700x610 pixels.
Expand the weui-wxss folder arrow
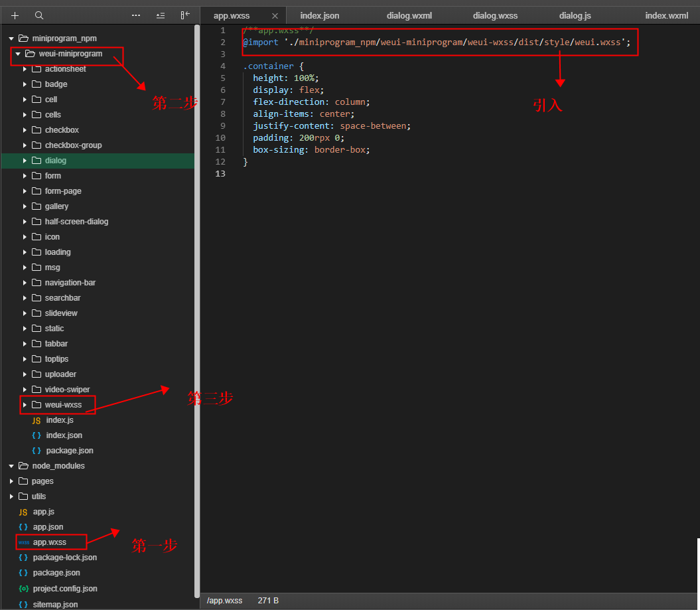tap(25, 405)
